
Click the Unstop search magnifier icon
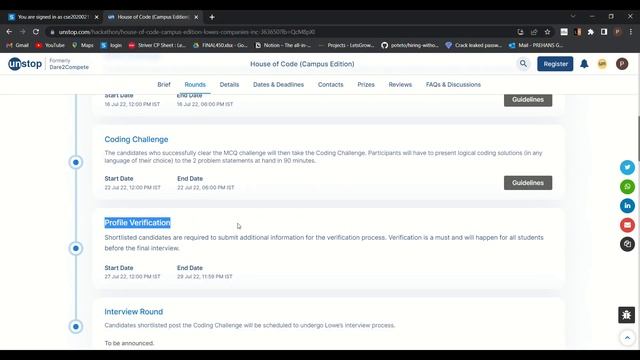pos(523,64)
